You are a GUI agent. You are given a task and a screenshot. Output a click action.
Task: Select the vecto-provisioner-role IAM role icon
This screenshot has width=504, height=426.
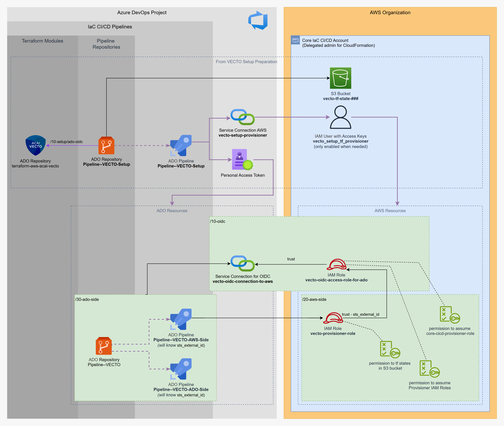(333, 318)
